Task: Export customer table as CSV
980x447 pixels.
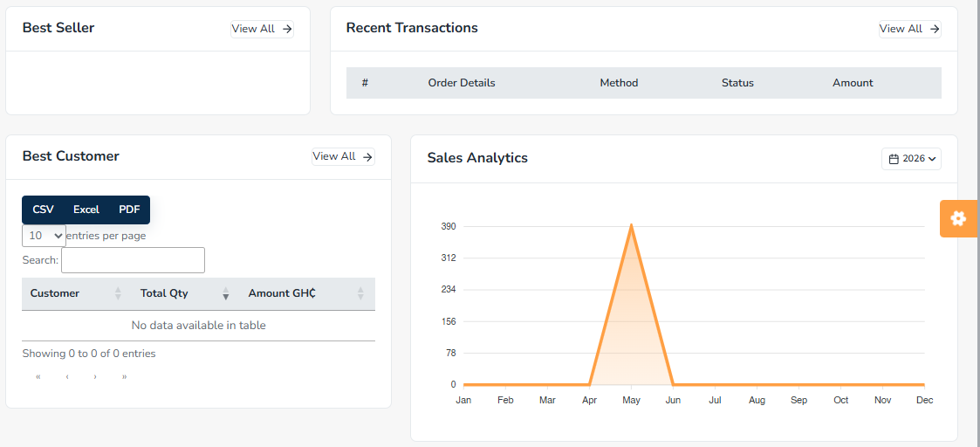Action: point(43,210)
